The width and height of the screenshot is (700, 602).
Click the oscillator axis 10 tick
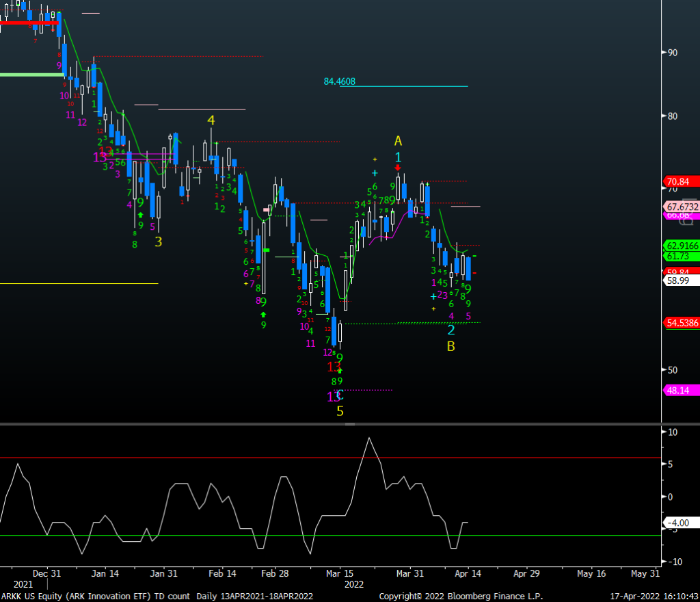[673, 432]
